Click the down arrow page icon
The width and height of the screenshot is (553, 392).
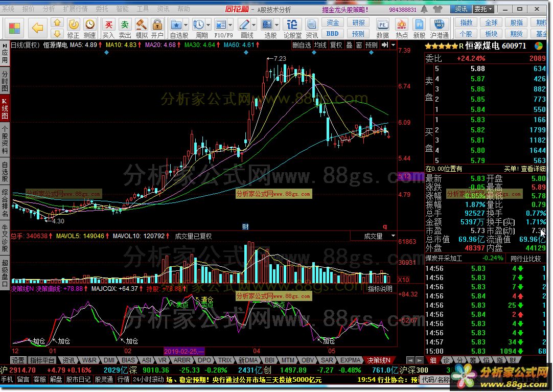click(57, 34)
